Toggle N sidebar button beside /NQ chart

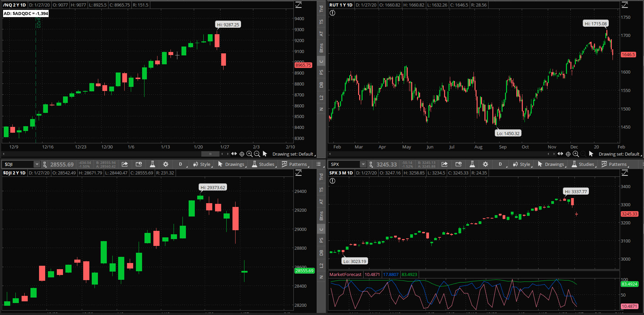(x=321, y=109)
